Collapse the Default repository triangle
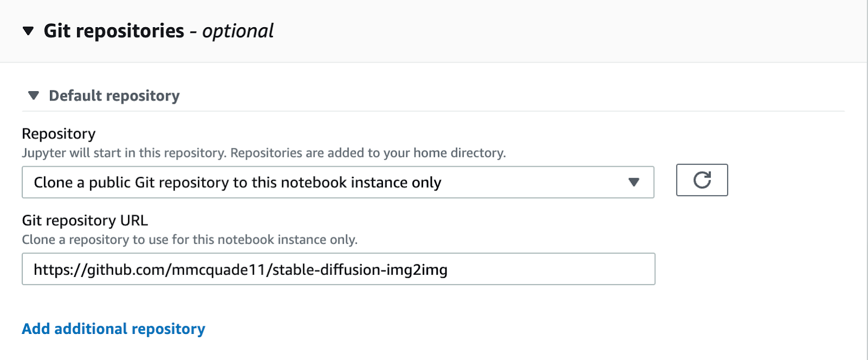The height and width of the screenshot is (360, 868). (34, 96)
